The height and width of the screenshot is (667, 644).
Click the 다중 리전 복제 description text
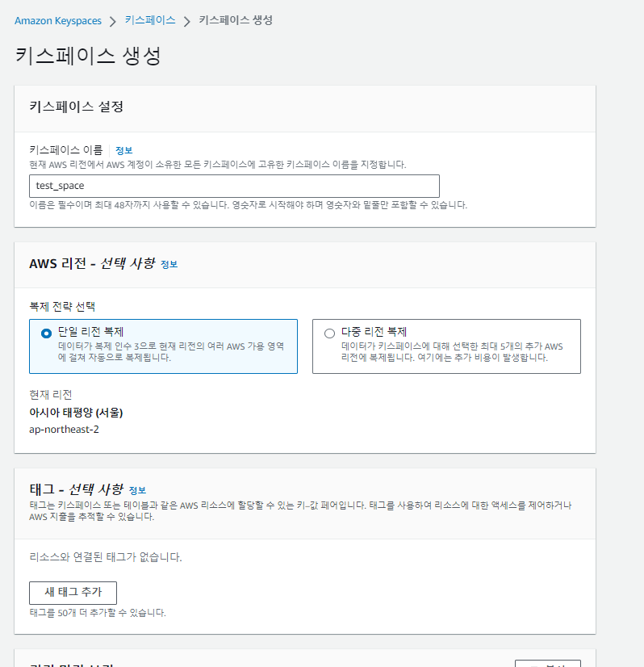tap(452, 351)
